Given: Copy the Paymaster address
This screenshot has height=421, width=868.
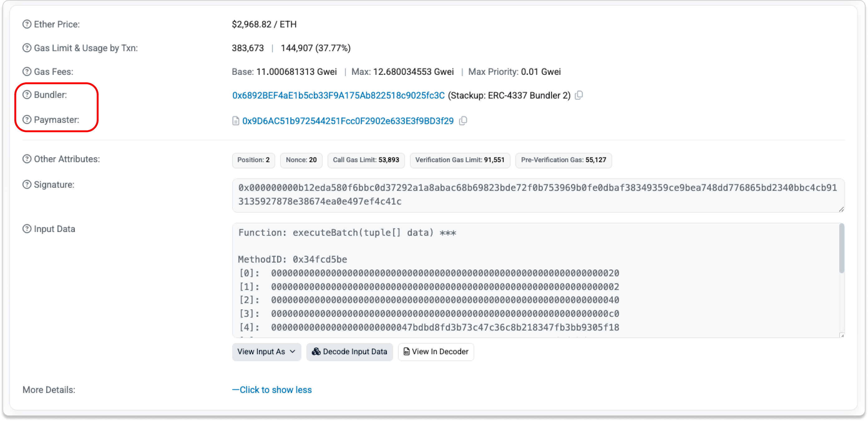Looking at the screenshot, I should click(463, 121).
